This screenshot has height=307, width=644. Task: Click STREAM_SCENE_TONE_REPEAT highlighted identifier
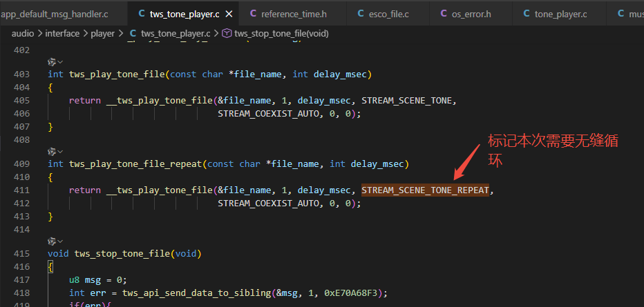(x=426, y=190)
